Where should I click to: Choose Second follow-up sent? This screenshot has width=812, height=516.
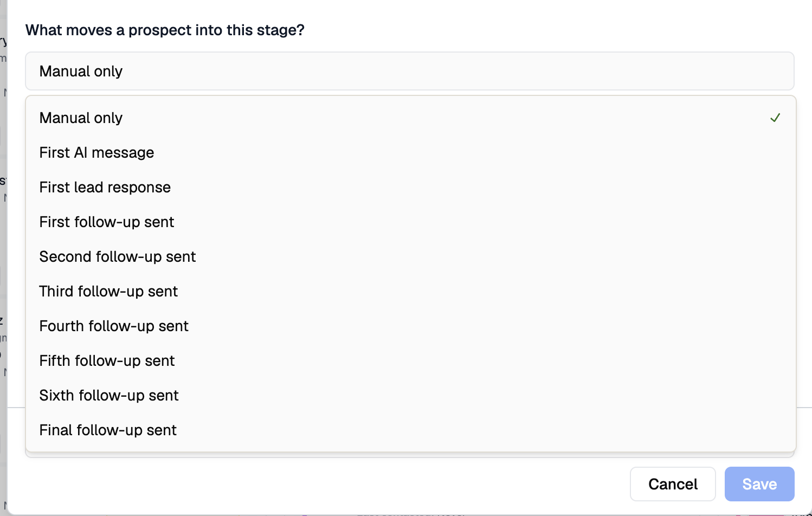411,256
